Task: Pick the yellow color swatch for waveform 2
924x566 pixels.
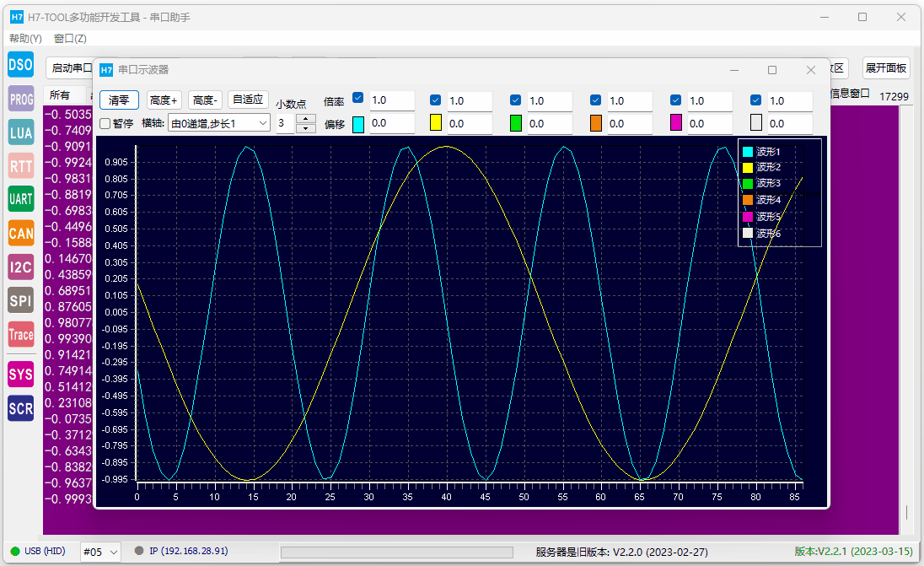Action: [436, 122]
